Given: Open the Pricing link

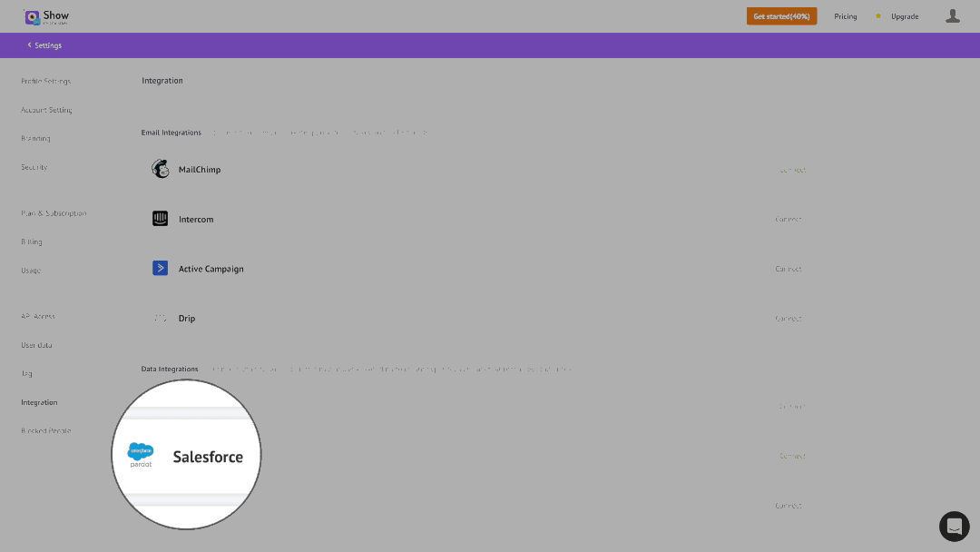Looking at the screenshot, I should (x=845, y=16).
